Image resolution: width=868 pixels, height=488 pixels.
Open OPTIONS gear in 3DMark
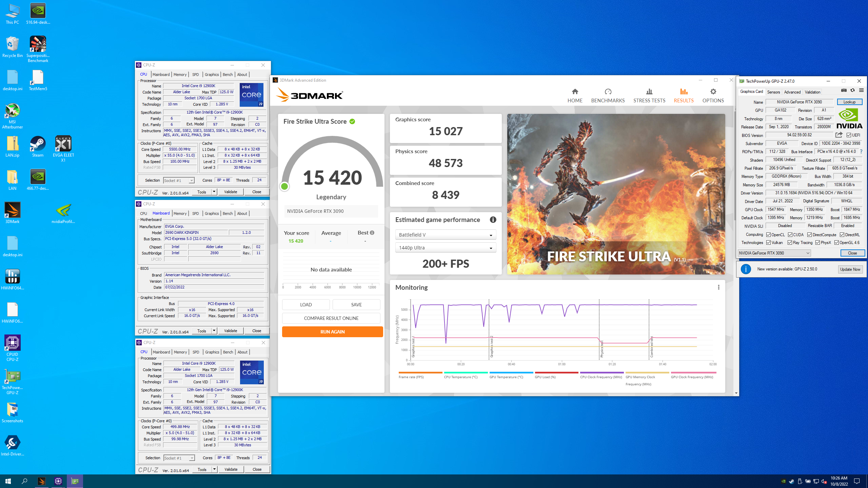[713, 96]
